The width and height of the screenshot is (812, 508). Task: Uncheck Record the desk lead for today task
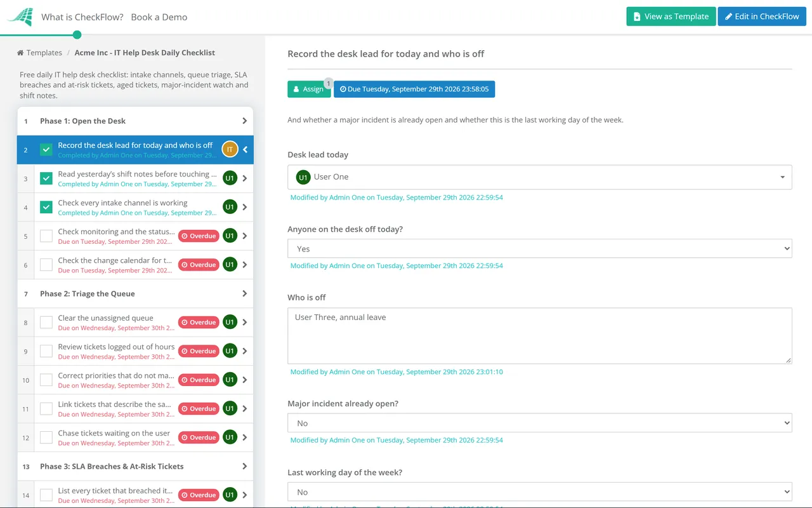pyautogui.click(x=46, y=150)
